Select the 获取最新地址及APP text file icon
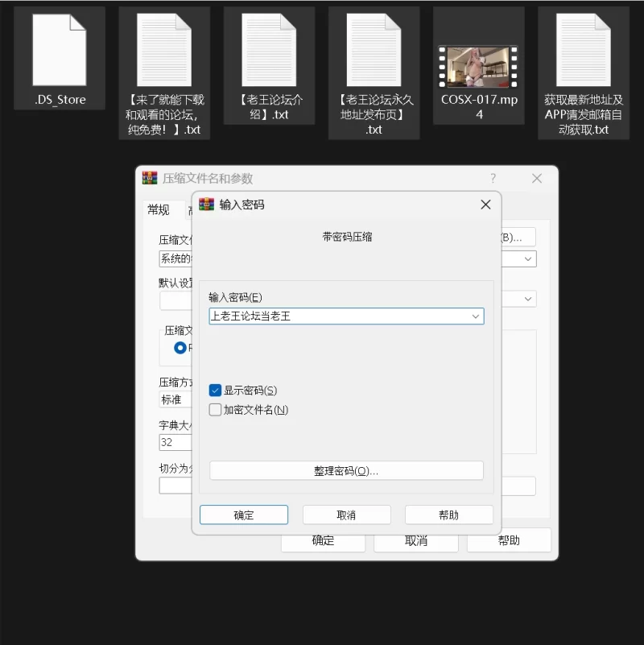 [583, 50]
